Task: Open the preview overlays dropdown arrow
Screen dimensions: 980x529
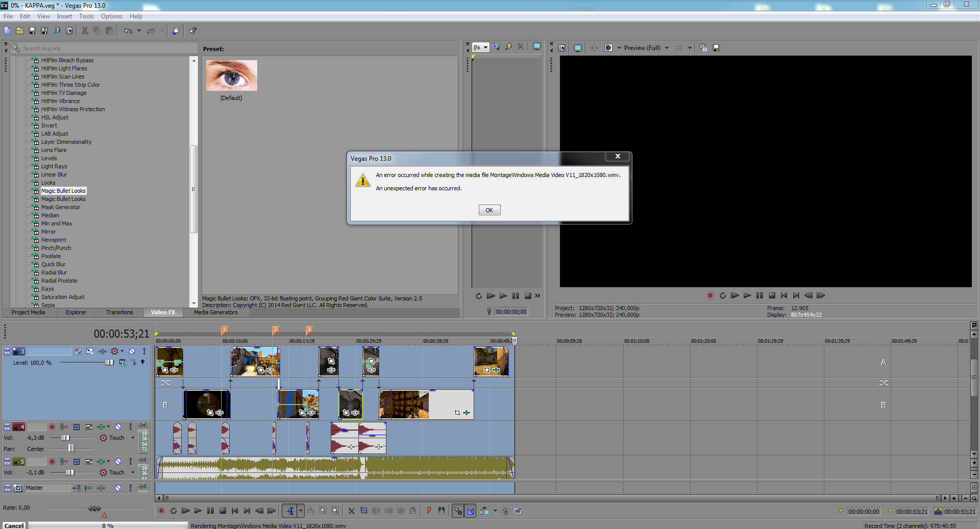Action: coord(690,48)
